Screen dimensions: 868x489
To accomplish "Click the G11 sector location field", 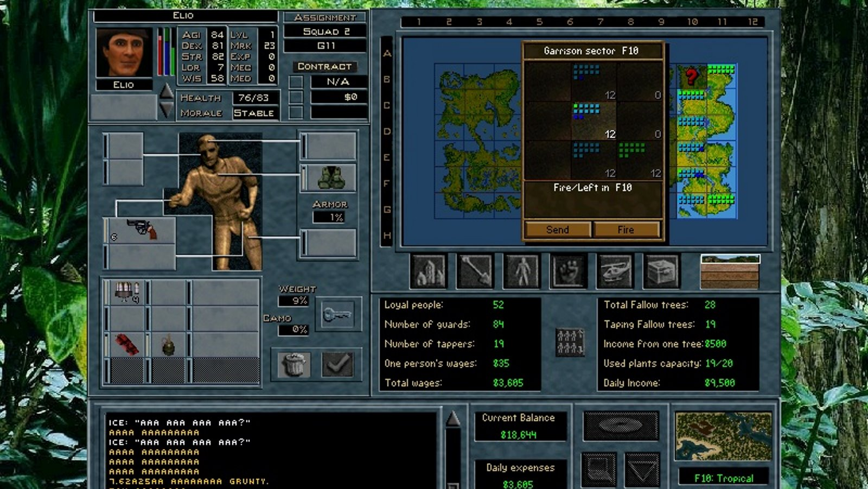I will [325, 46].
